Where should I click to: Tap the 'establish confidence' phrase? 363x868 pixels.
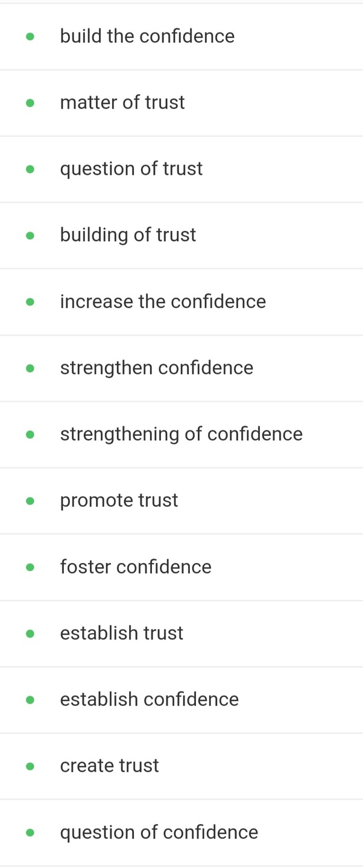pyautogui.click(x=150, y=699)
